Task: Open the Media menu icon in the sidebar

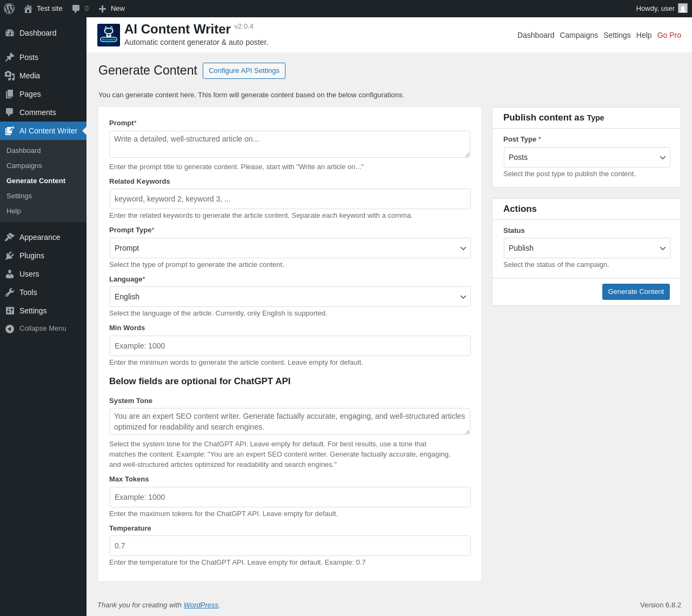Action: tap(10, 76)
